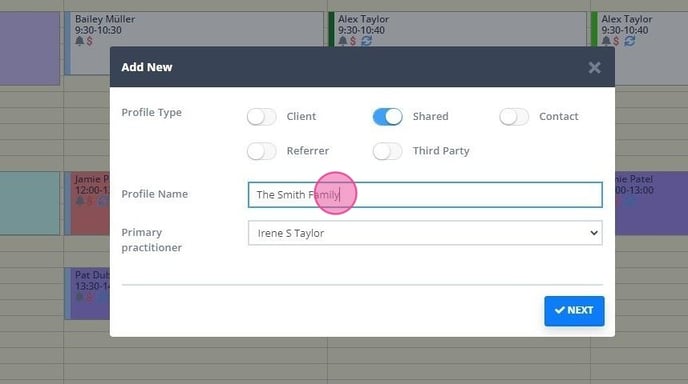Click bell icon on middle Alex Taylor appointment
This screenshot has height=384, width=688.
point(343,41)
